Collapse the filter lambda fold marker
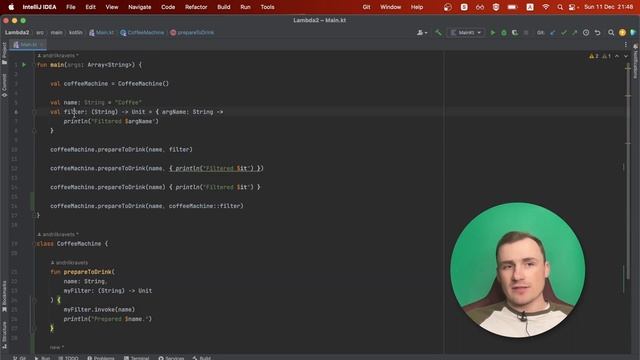The width and height of the screenshot is (640, 360). pyautogui.click(x=34, y=112)
